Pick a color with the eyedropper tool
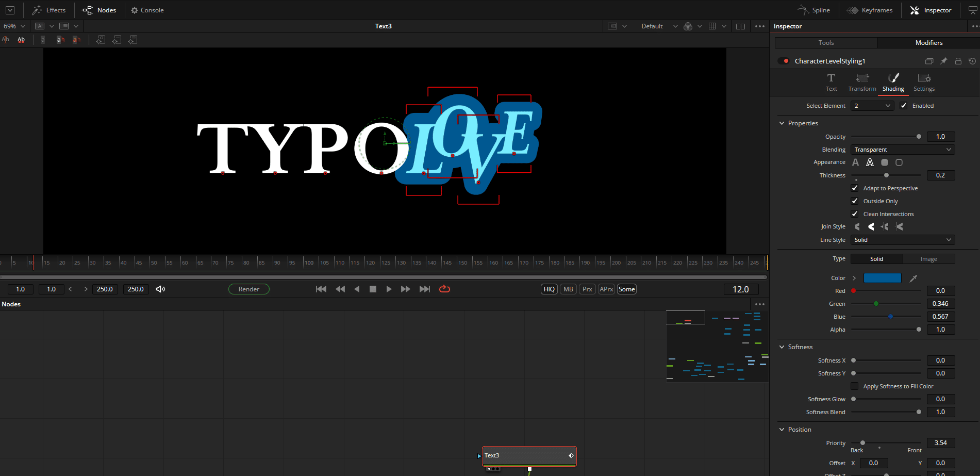980x476 pixels. pyautogui.click(x=913, y=278)
